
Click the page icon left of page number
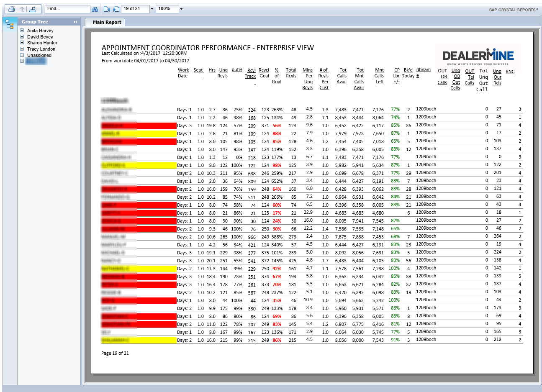point(116,9)
